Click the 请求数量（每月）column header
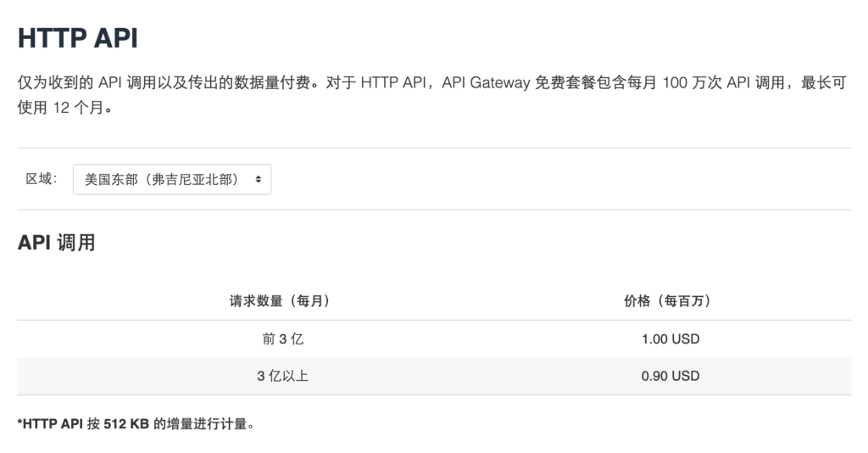 coord(279,300)
